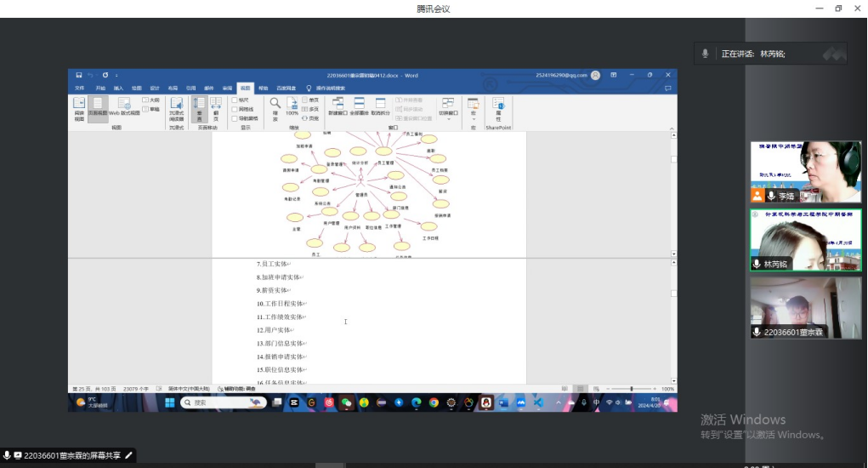The image size is (868, 468).
Task: Click 新建窗口 (New Window) icon
Action: [x=338, y=104]
